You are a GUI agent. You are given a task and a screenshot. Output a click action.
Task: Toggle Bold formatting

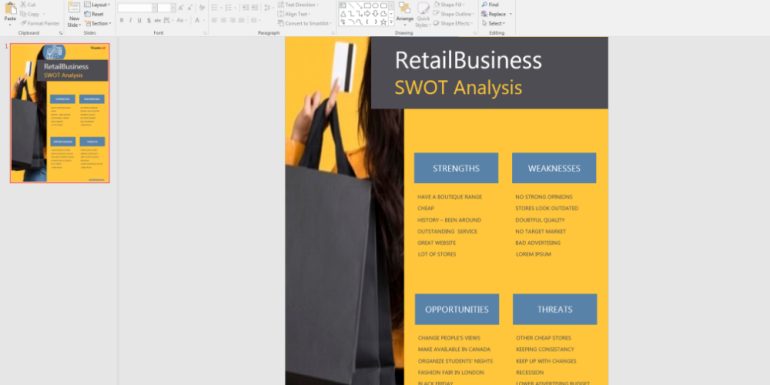pyautogui.click(x=122, y=21)
